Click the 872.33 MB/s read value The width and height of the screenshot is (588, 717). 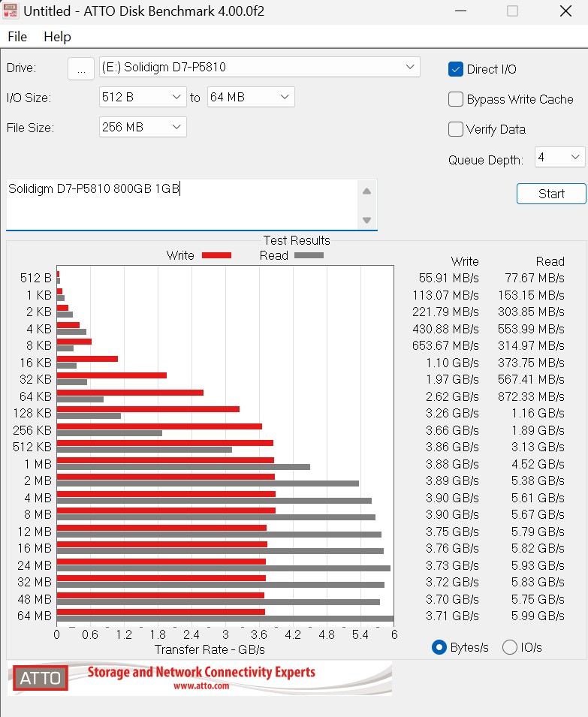point(532,396)
